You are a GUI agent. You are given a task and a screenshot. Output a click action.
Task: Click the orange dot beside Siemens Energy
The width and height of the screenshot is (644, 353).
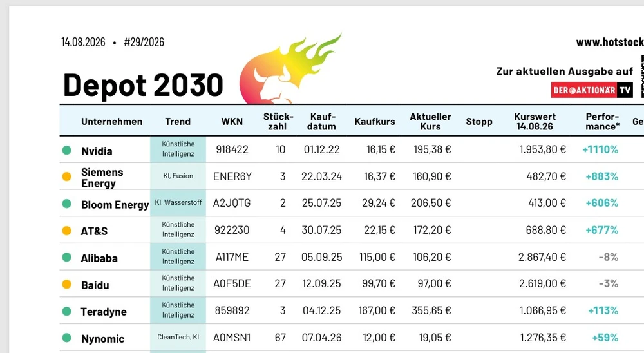(x=66, y=176)
